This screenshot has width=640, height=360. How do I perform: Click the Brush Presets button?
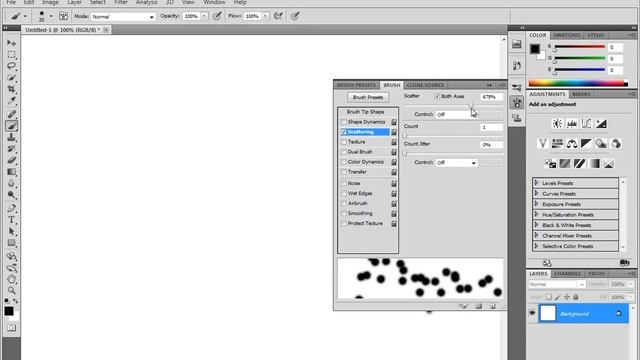click(368, 97)
